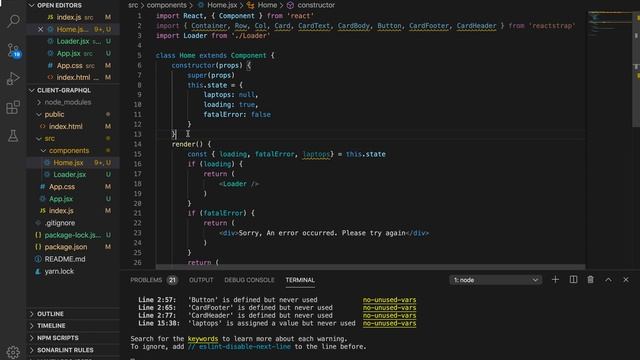
Task: Open no-unused-vars link for Button warning
Action: point(389,300)
